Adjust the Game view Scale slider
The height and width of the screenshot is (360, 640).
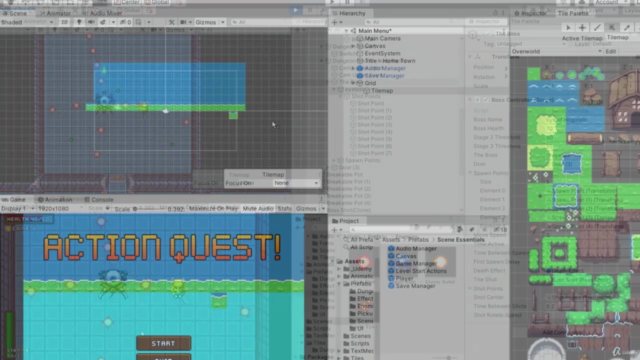(149, 209)
